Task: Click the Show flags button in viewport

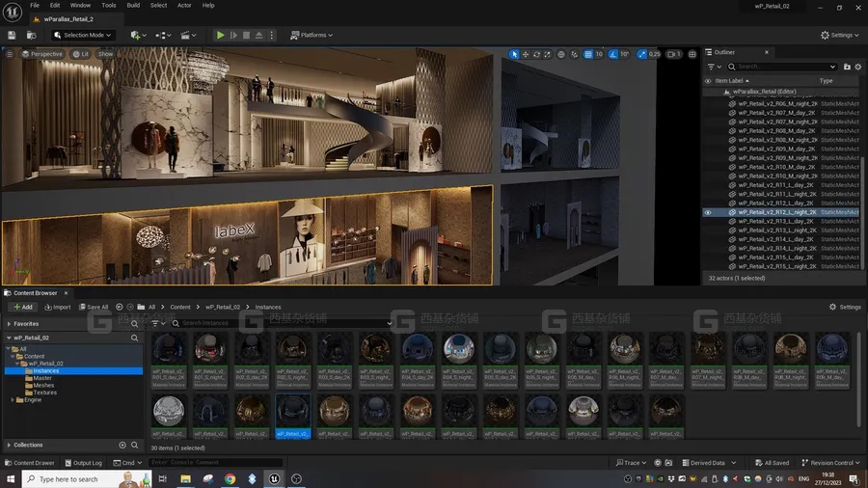Action: pyautogui.click(x=105, y=54)
